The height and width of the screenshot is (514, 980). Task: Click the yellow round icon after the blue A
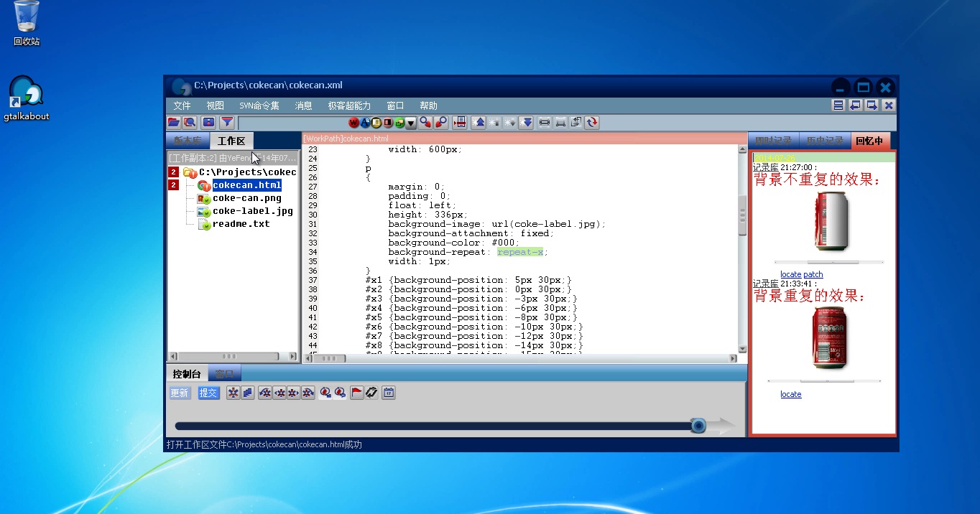[x=376, y=123]
